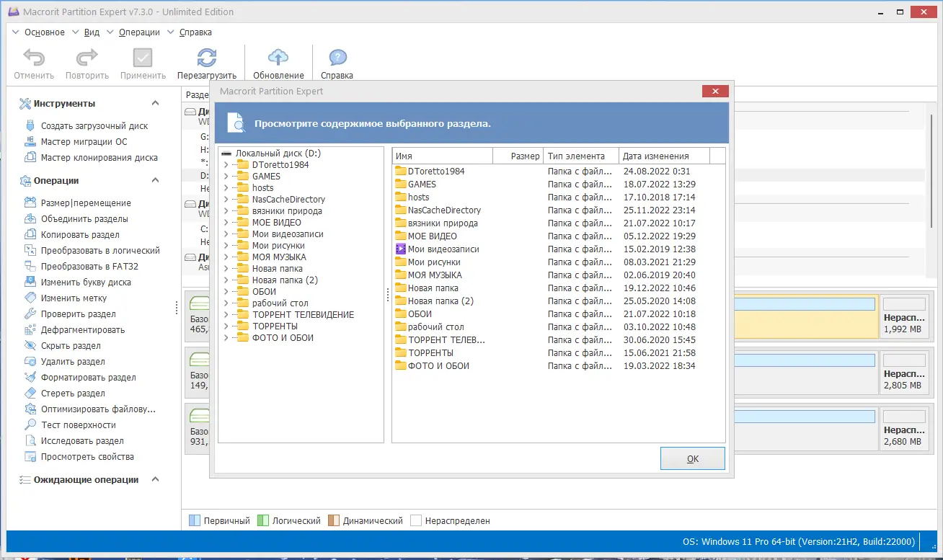This screenshot has width=943, height=560.
Task: Select 'hosts' folder in tree
Action: (x=262, y=187)
